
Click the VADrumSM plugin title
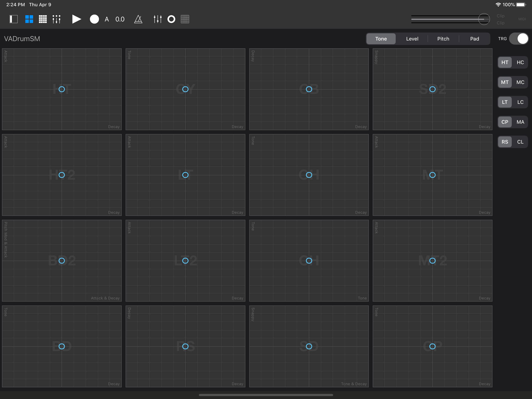click(22, 39)
